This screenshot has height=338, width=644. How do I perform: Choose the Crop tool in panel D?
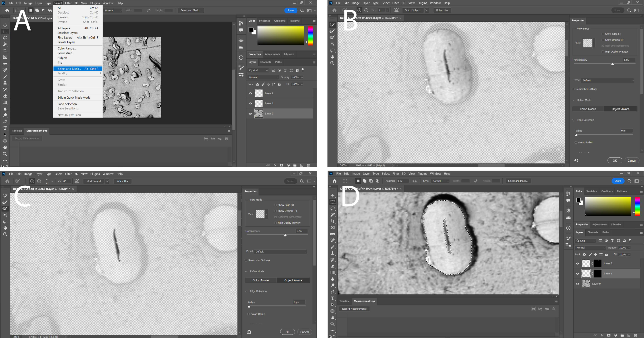click(x=332, y=221)
